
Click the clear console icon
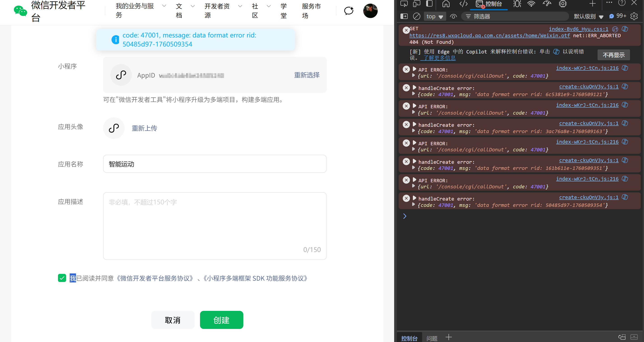(x=416, y=16)
